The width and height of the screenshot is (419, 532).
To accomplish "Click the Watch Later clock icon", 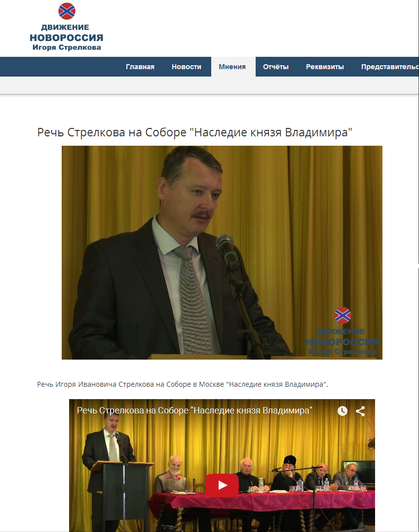I will click(343, 411).
